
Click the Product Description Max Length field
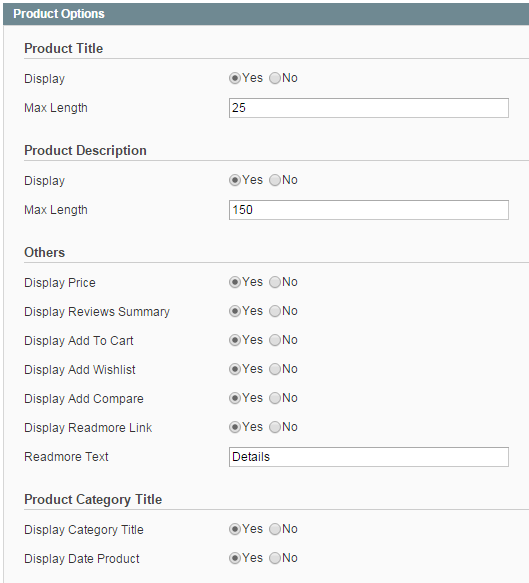(x=369, y=210)
